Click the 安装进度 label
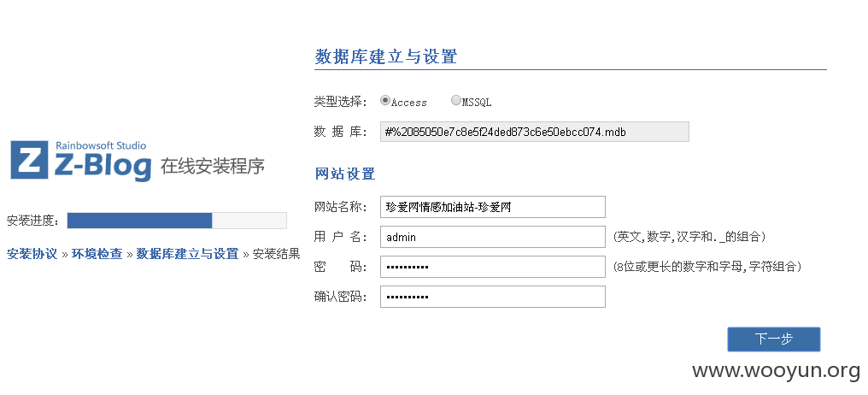The width and height of the screenshot is (868, 395). pos(33,221)
